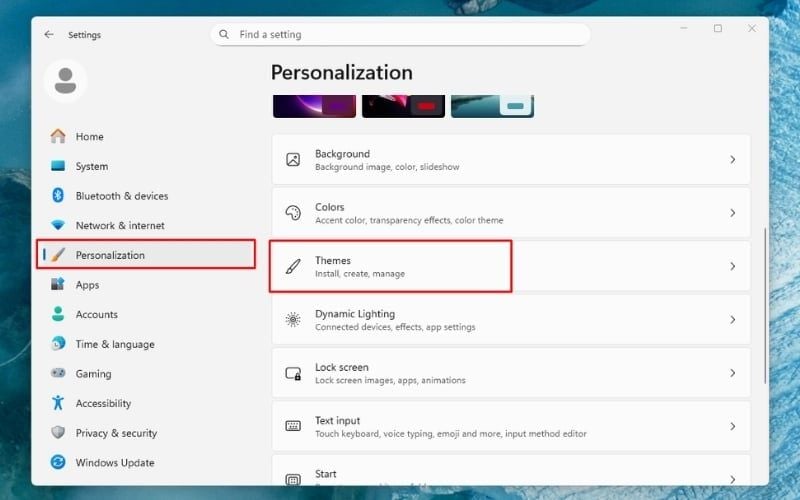Click the search magnifier icon
The width and height of the screenshot is (800, 500).
point(223,34)
